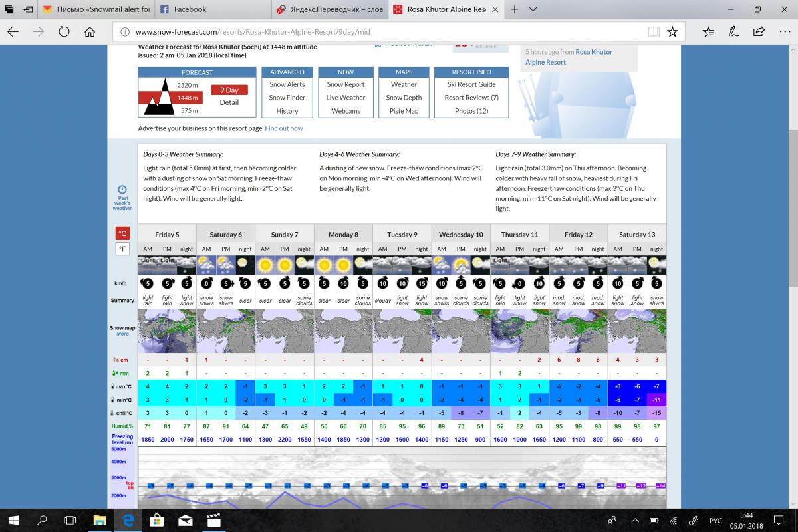798x532 pixels.
Task: Switch to the Facebook tab
Action: [213, 9]
